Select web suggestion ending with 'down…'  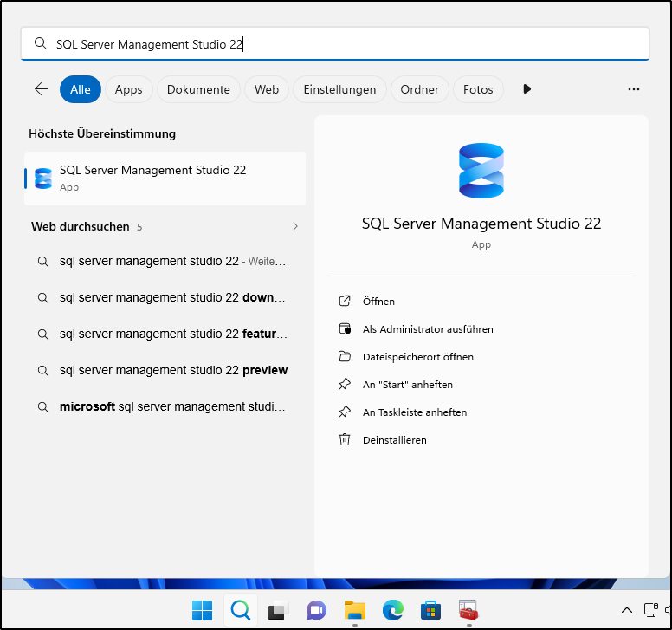click(165, 297)
